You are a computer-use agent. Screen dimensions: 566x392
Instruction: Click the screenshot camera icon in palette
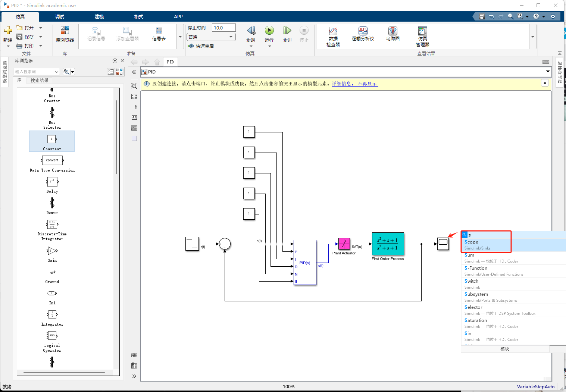coord(134,355)
